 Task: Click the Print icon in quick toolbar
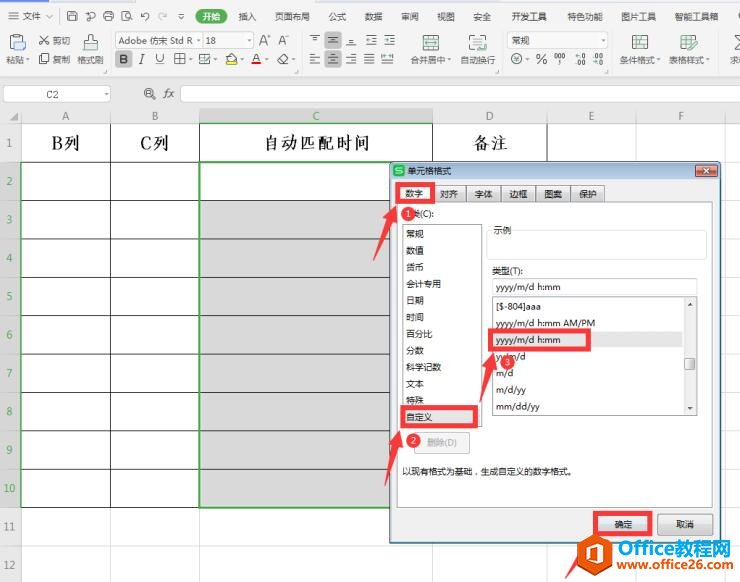click(x=108, y=17)
